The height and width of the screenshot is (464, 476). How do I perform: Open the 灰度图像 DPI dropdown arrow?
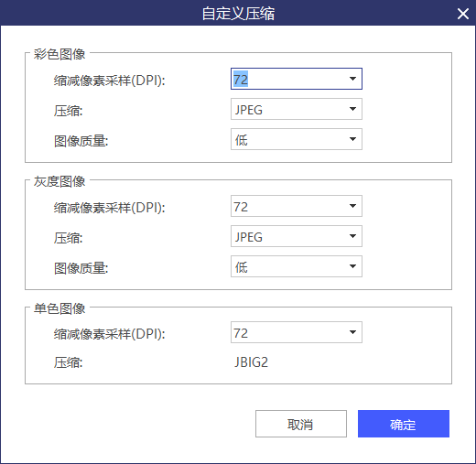tap(352, 206)
